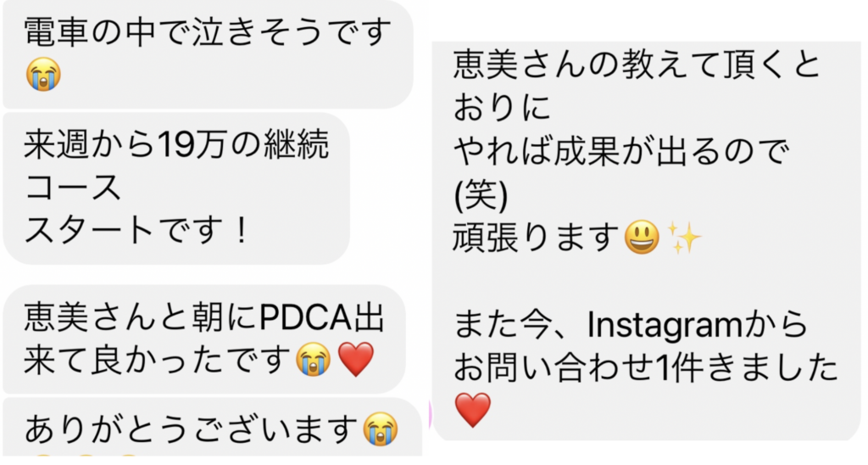Click the おりに text line
The width and height of the screenshot is (868, 465).
(502, 108)
